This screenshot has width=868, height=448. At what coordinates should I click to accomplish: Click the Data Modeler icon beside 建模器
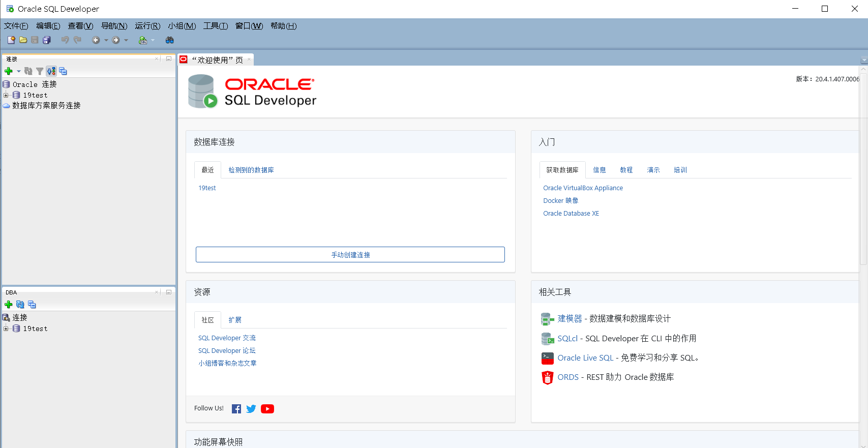pyautogui.click(x=547, y=319)
